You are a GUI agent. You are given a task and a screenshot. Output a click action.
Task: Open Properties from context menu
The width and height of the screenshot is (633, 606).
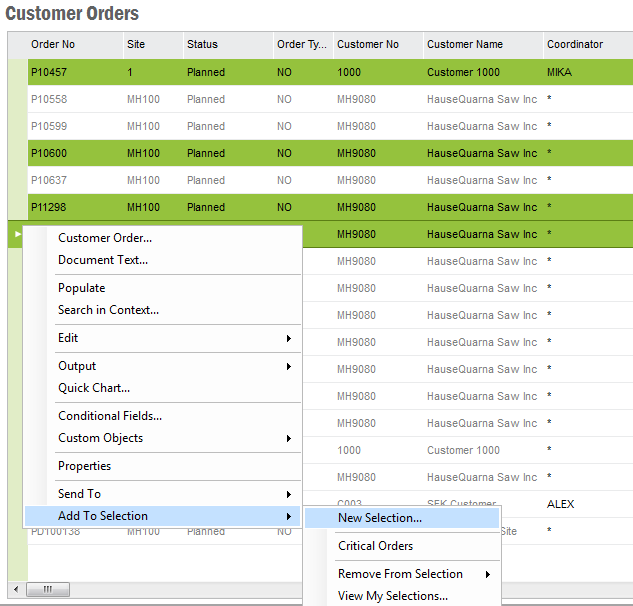(85, 466)
